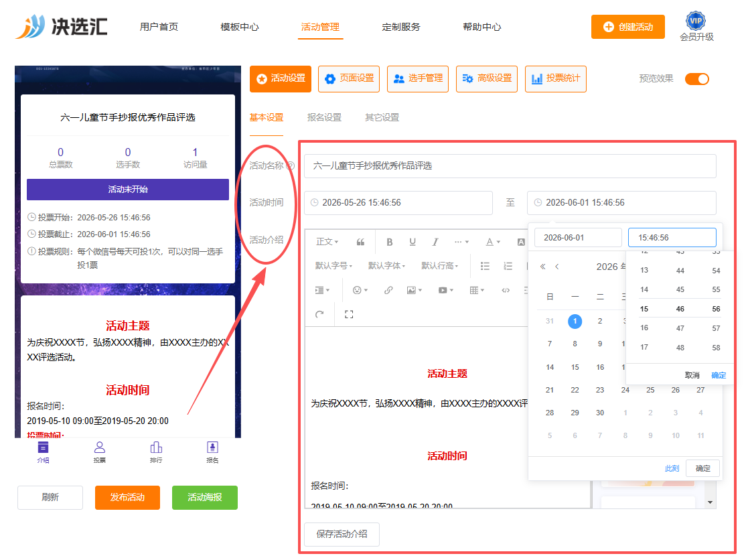
Task: Redo the last editor action
Action: (x=319, y=314)
